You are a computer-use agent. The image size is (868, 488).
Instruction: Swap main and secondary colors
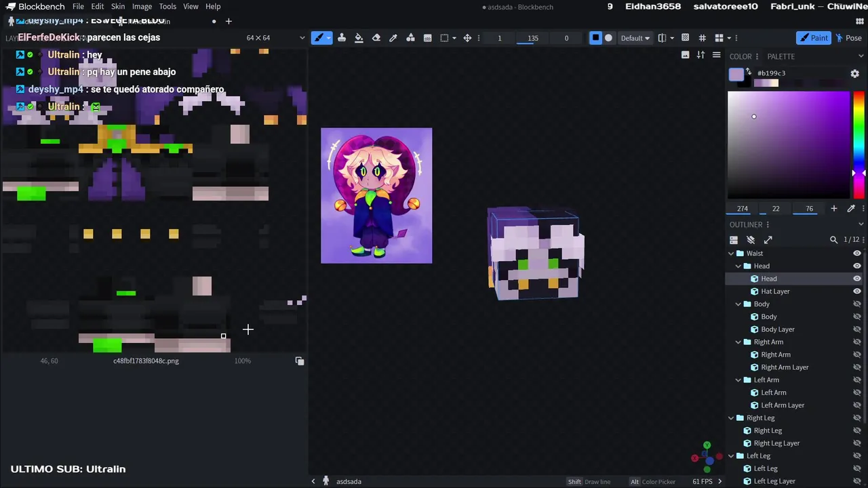[x=748, y=71]
